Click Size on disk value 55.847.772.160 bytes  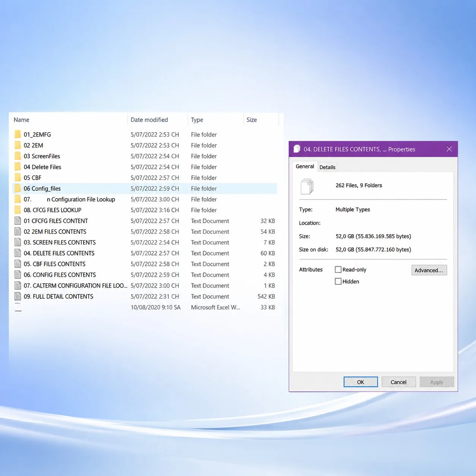coord(373,249)
